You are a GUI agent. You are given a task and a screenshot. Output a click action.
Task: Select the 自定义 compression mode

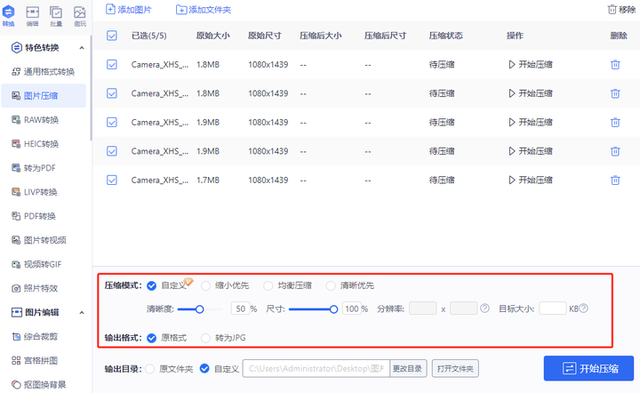click(151, 286)
